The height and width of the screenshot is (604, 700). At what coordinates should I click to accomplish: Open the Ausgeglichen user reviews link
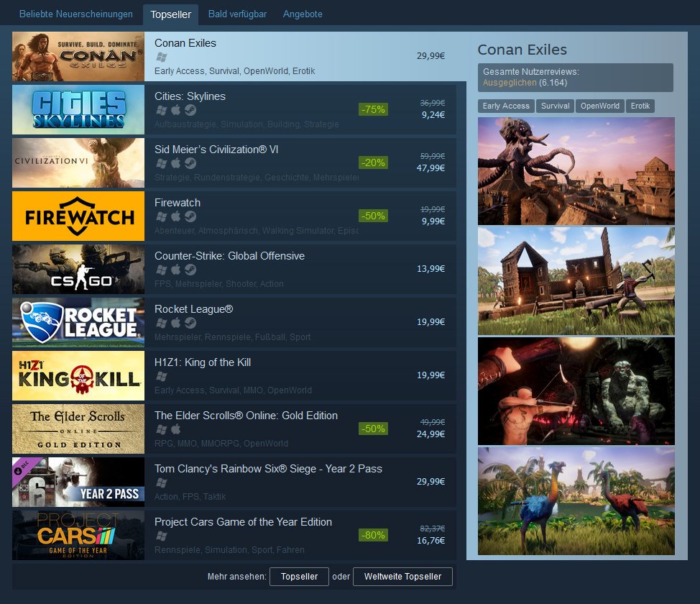(510, 83)
